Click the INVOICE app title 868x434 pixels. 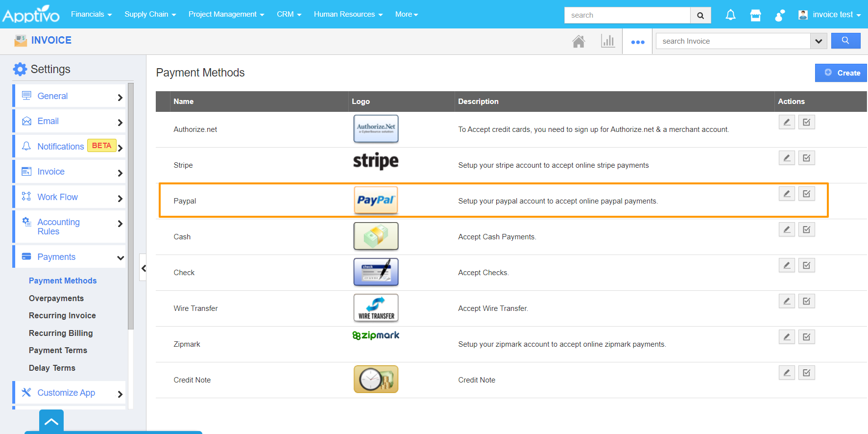point(51,40)
